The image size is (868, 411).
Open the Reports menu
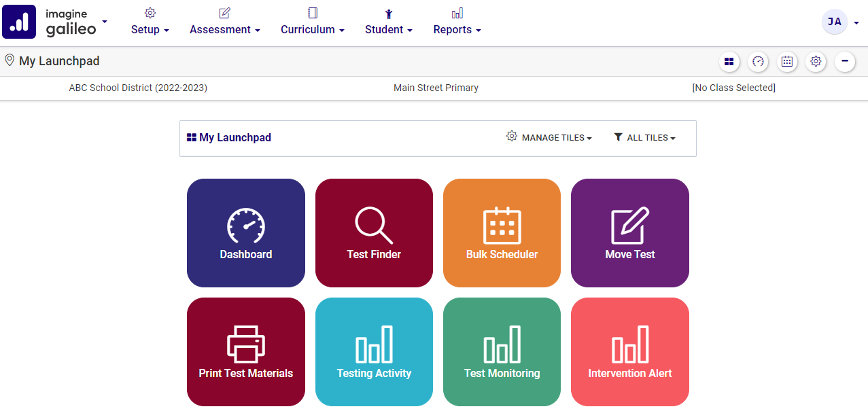[457, 29]
